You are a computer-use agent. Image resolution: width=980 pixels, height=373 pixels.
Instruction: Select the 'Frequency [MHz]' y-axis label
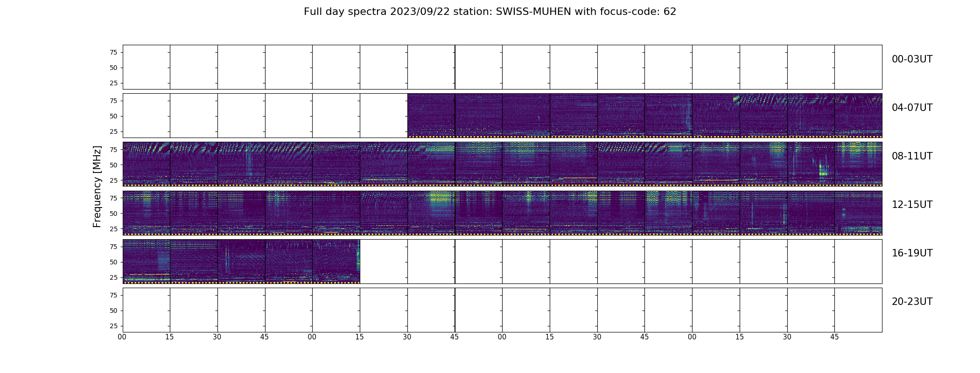tap(97, 186)
